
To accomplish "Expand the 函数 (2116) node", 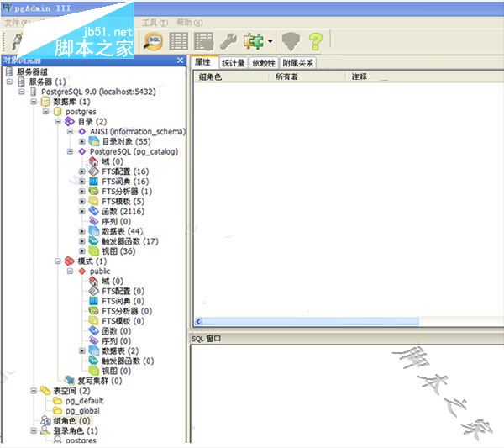I will tap(82, 211).
